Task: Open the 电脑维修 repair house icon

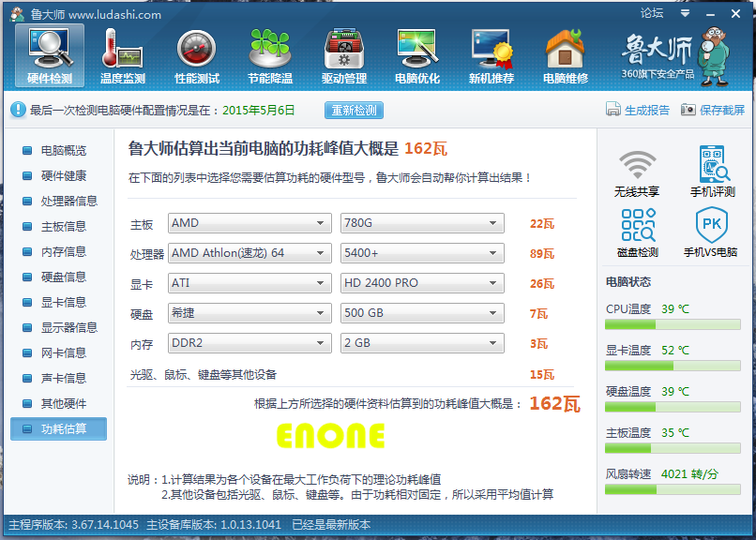Action: (x=566, y=55)
